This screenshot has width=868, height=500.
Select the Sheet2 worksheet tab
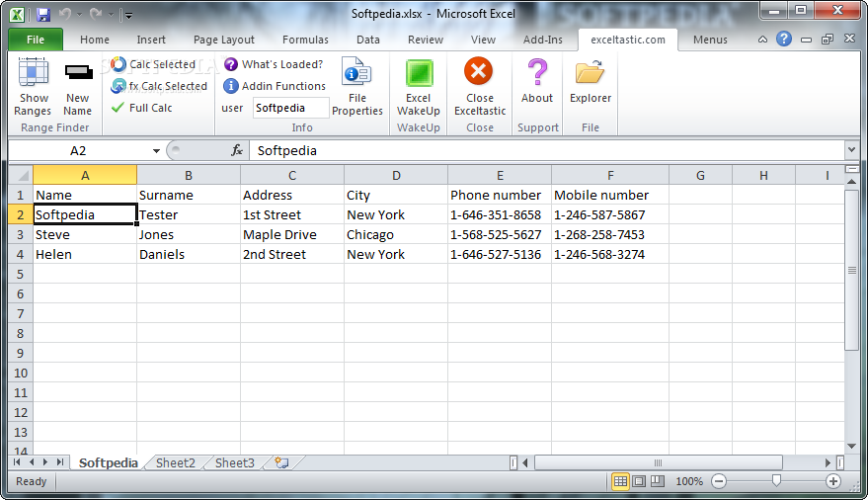click(176, 462)
